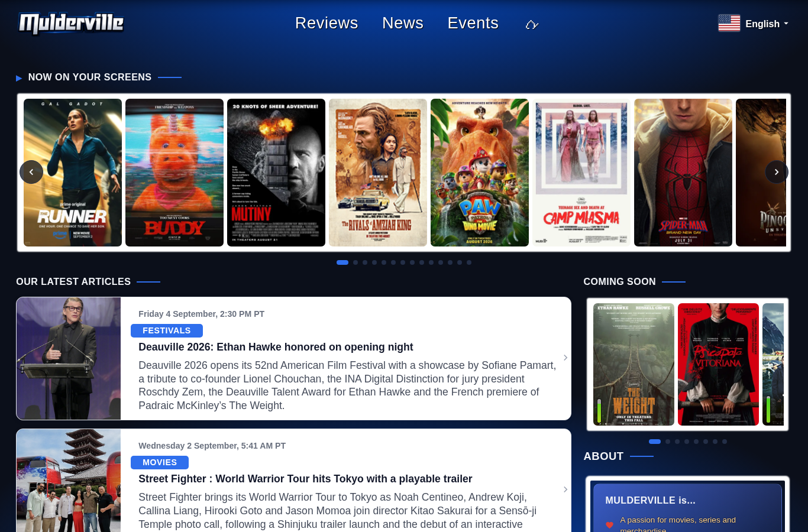Select second dot in screens carousel pagination
Image resolution: width=808 pixels, height=532 pixels.
tap(355, 262)
